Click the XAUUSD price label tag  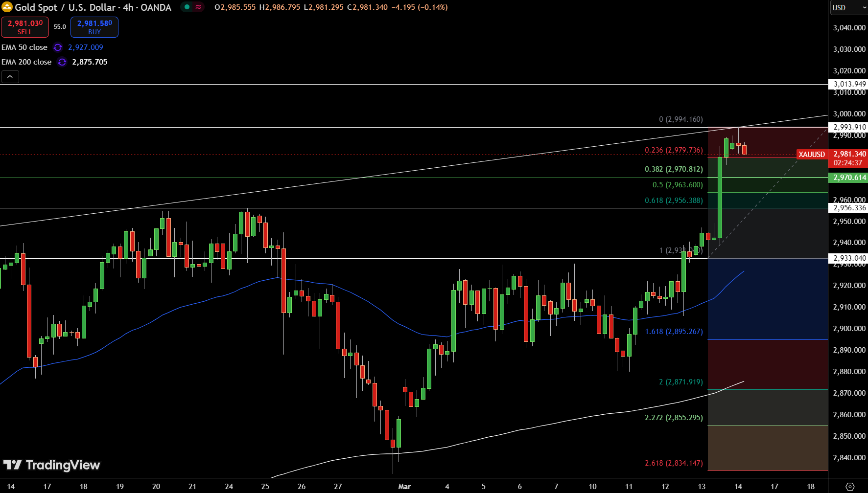click(812, 155)
